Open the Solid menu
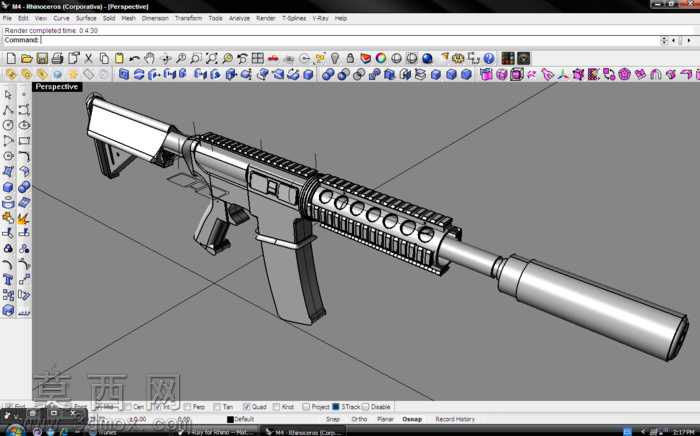700x436 pixels. click(109, 18)
